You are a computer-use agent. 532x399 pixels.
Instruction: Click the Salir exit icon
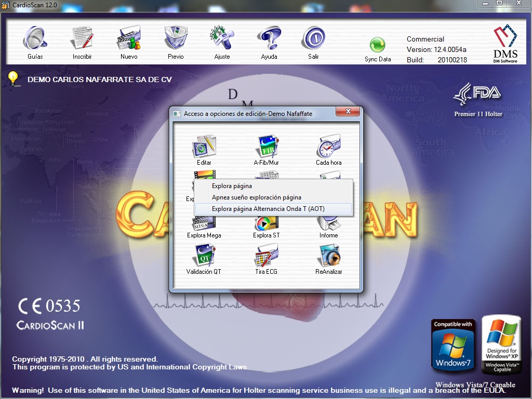point(313,38)
